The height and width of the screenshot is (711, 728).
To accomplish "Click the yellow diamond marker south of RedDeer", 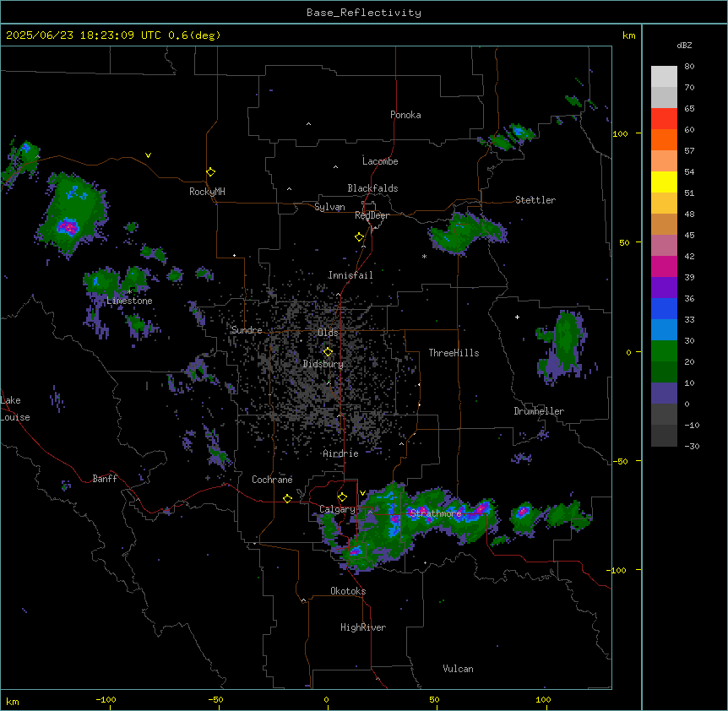I will [x=360, y=237].
